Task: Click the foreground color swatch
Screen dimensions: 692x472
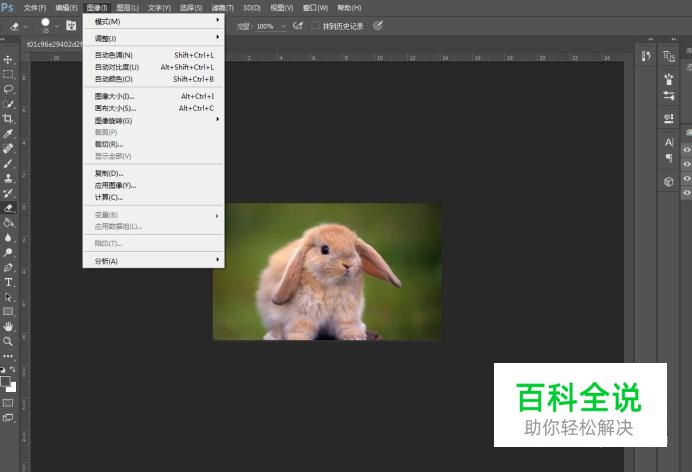Action: click(x=5, y=381)
